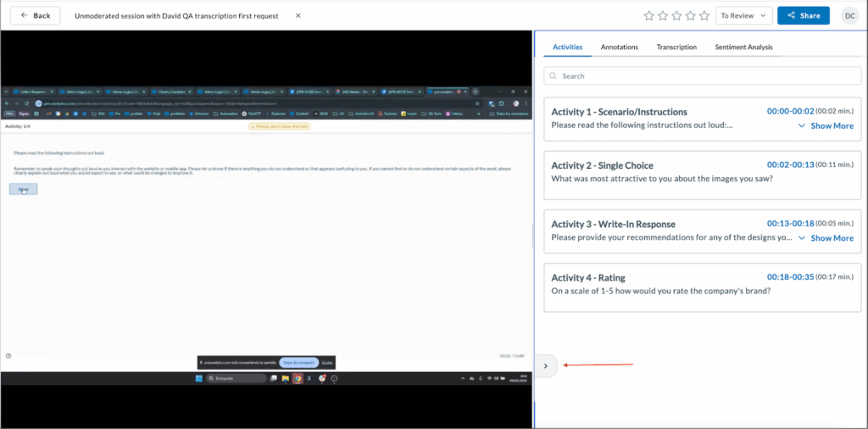Click the fifth rating star
The height and width of the screenshot is (429, 868).
pos(704,16)
